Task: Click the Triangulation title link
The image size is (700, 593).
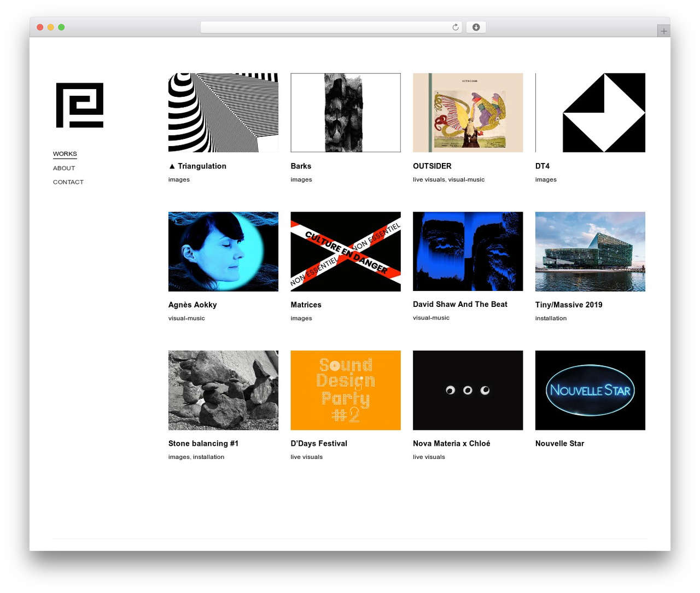Action: click(197, 166)
